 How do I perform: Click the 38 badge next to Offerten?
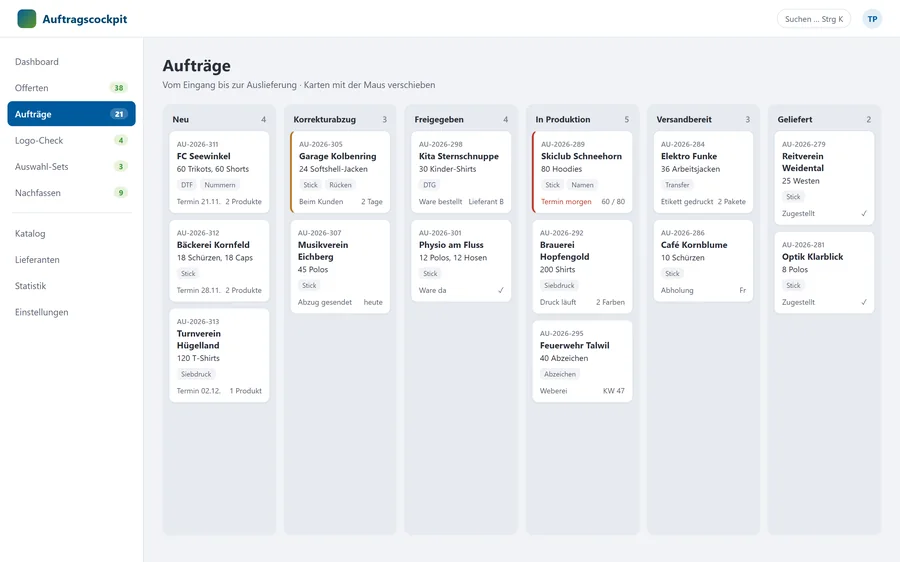tap(119, 88)
